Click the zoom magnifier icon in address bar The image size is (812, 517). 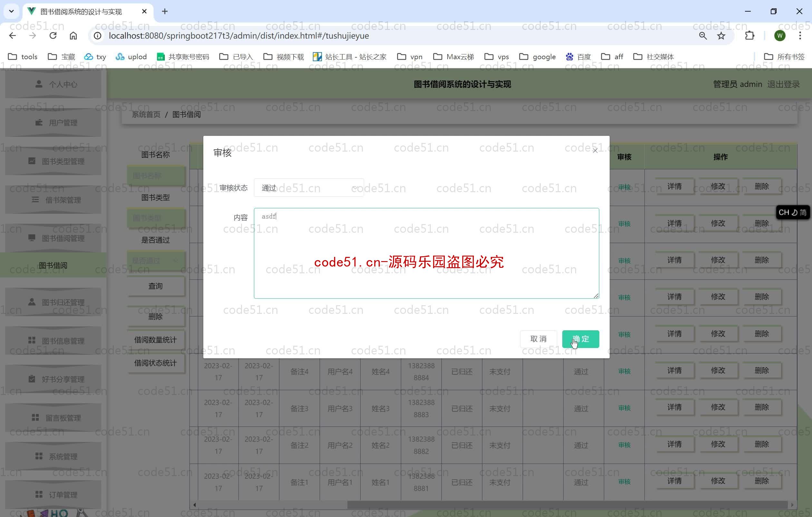(703, 36)
